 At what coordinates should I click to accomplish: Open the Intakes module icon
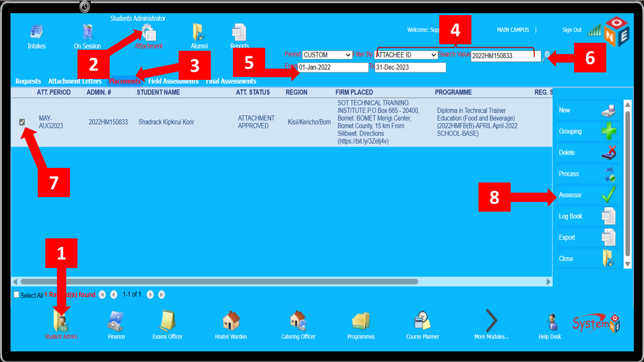37,33
